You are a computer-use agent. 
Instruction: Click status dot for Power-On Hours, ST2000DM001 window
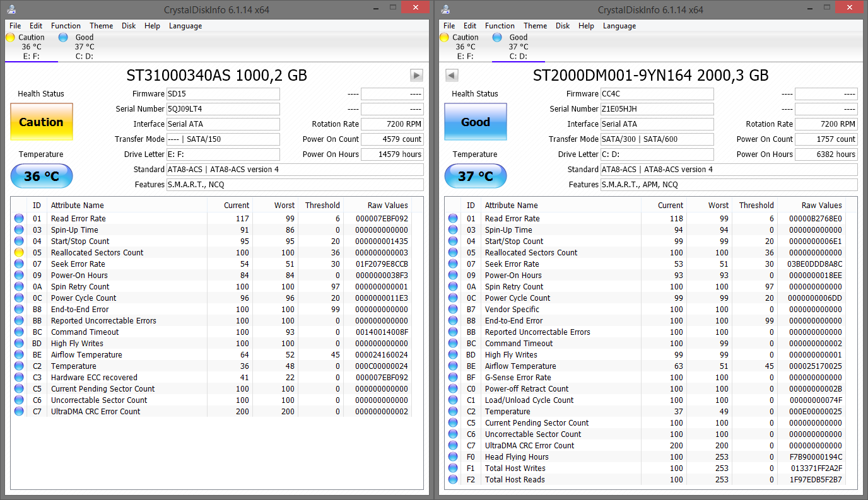pos(453,275)
